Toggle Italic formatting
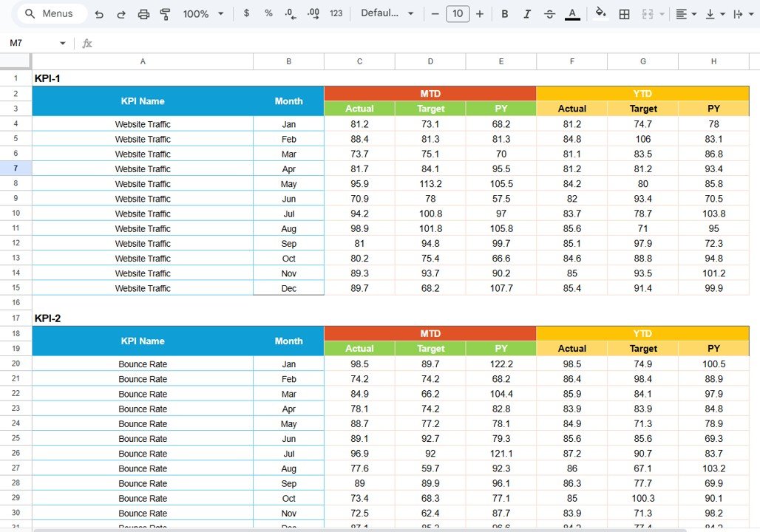The height and width of the screenshot is (532, 760). (527, 14)
